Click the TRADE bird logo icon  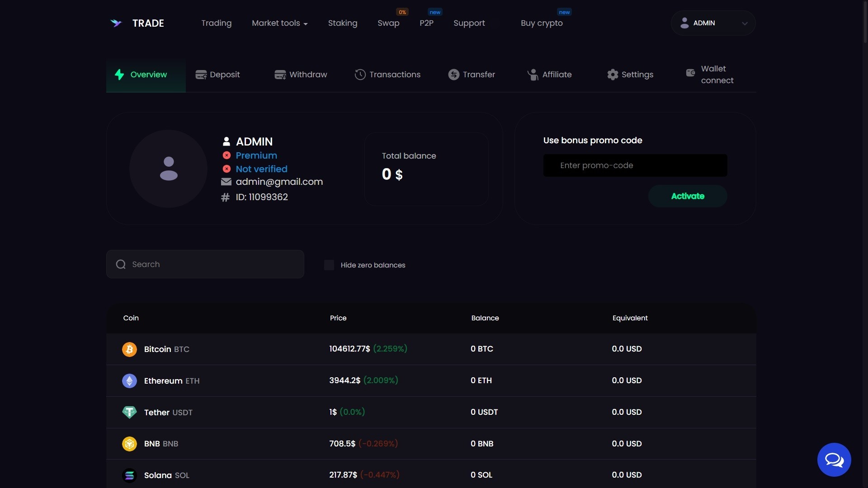tap(116, 23)
